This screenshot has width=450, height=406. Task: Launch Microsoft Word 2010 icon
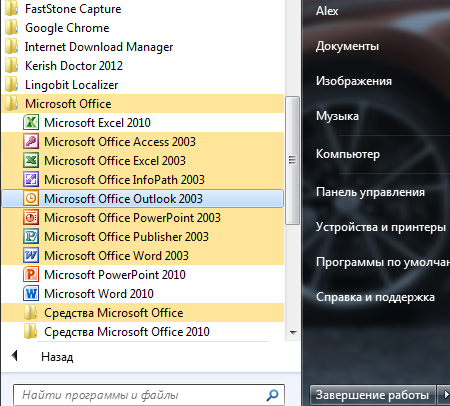click(31, 294)
